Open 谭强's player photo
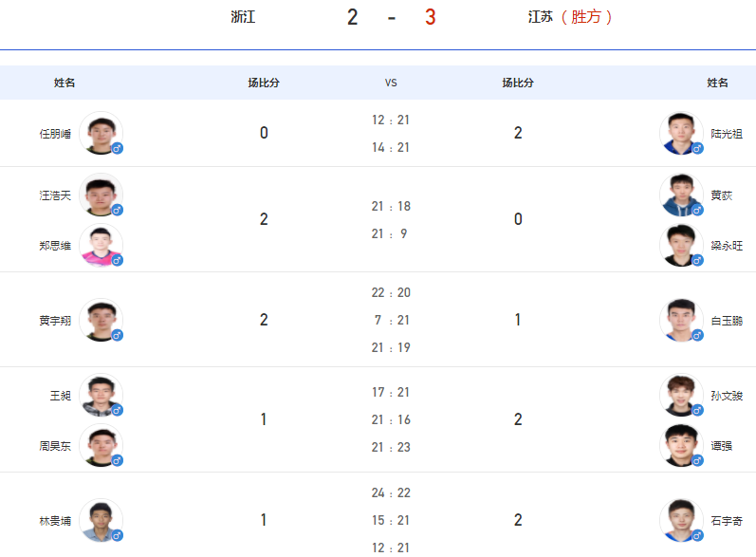The image size is (756, 557). point(681,446)
